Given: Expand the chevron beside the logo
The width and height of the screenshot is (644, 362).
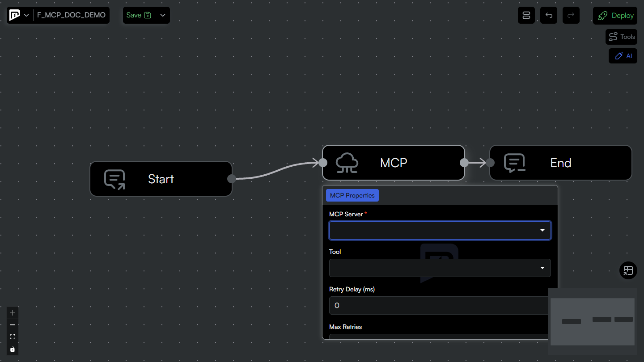Looking at the screenshot, I should (x=26, y=15).
